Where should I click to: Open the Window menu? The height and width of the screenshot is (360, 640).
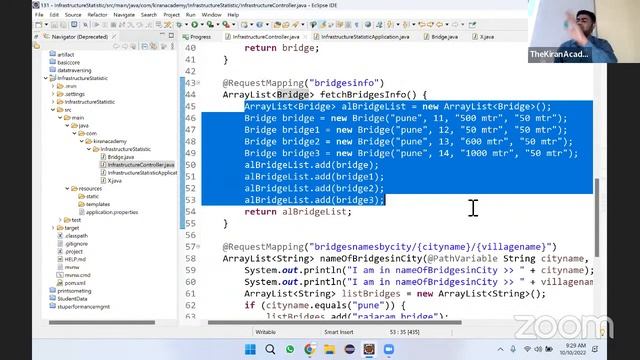click(211, 15)
